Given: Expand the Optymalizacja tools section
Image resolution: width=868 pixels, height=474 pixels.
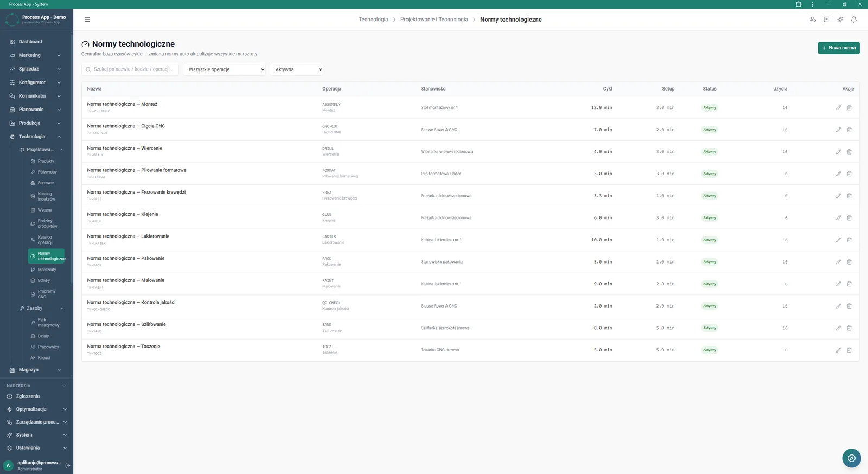Looking at the screenshot, I should [x=36, y=409].
